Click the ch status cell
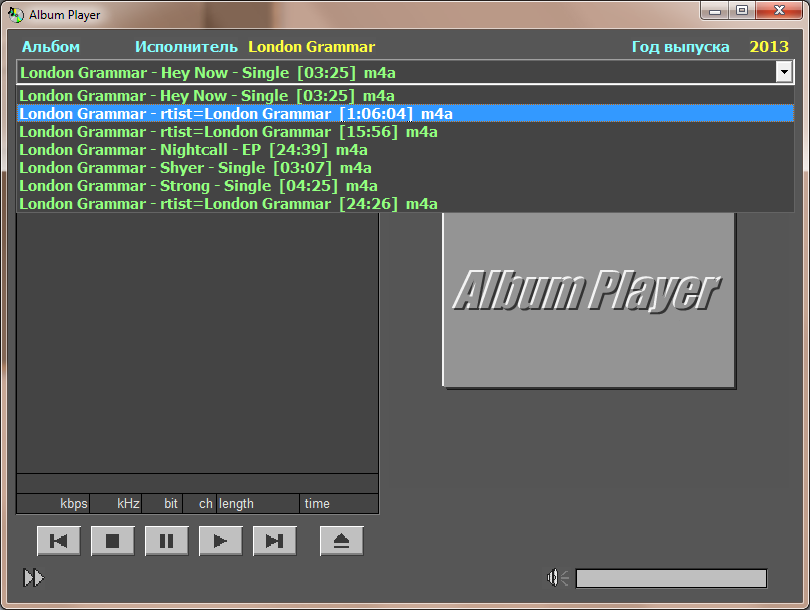 click(x=199, y=504)
